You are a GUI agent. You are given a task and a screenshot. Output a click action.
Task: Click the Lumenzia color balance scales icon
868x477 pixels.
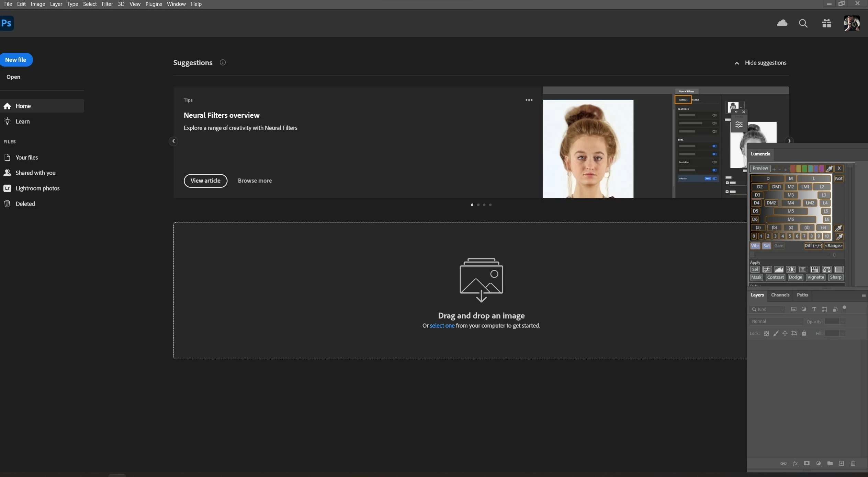point(826,269)
